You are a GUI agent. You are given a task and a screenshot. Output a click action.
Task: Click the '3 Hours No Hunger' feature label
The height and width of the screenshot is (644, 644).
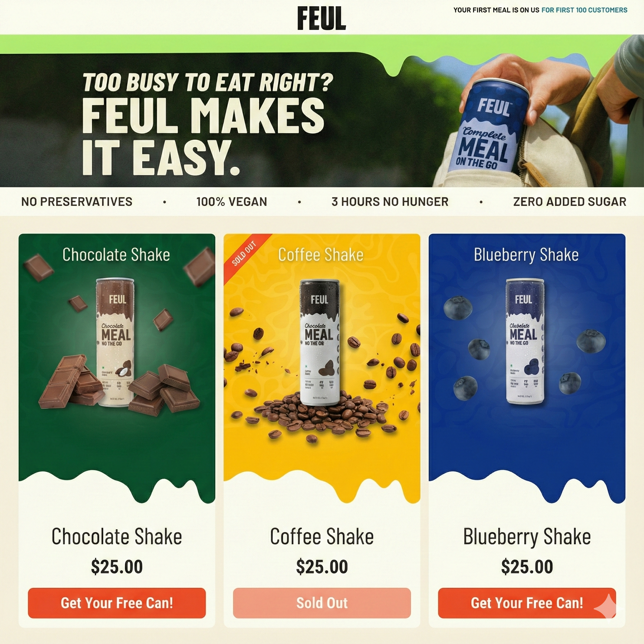pos(390,202)
